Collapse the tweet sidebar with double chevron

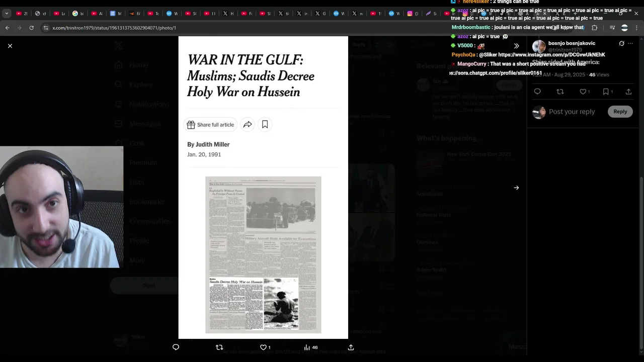[x=516, y=46]
